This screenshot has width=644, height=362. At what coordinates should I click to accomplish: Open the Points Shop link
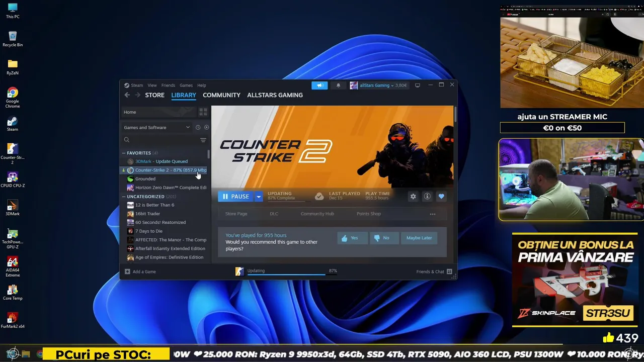point(369,214)
